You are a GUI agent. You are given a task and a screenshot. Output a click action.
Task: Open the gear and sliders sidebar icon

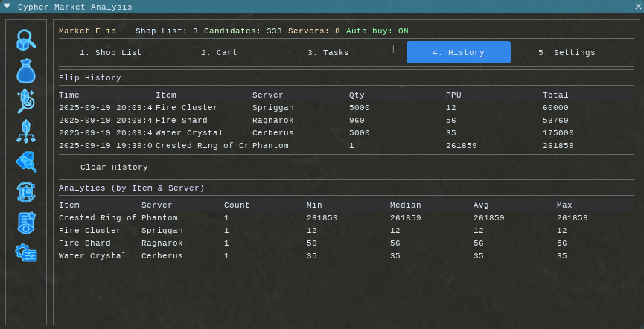[x=26, y=252]
